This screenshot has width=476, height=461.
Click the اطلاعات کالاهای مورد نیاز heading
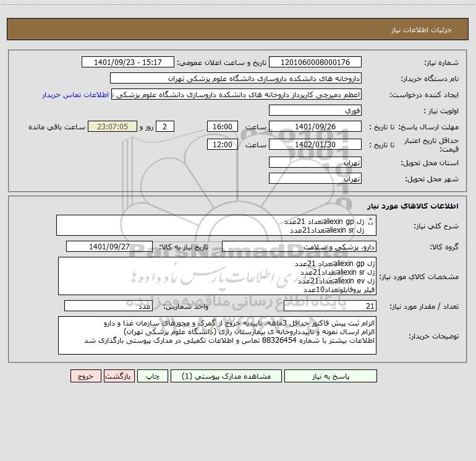413,205
